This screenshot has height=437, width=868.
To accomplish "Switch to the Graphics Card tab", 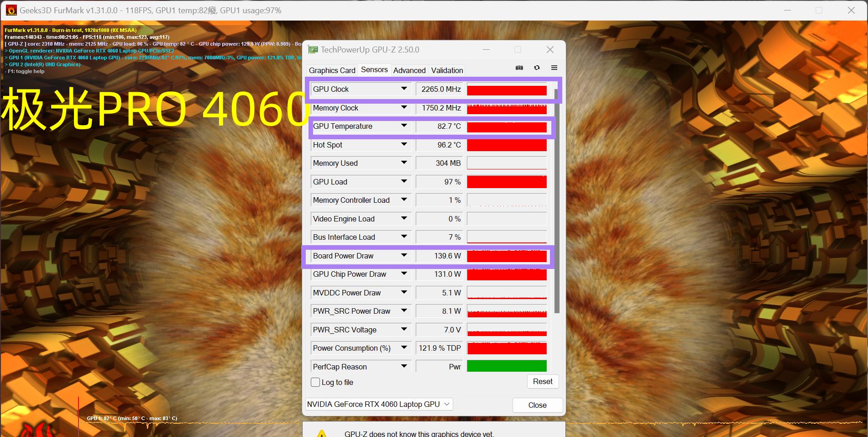I will [332, 70].
